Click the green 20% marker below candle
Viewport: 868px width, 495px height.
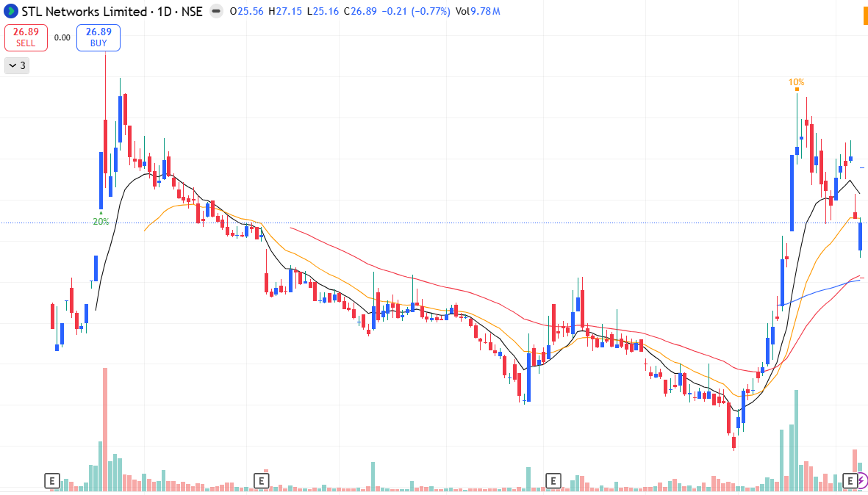click(101, 219)
